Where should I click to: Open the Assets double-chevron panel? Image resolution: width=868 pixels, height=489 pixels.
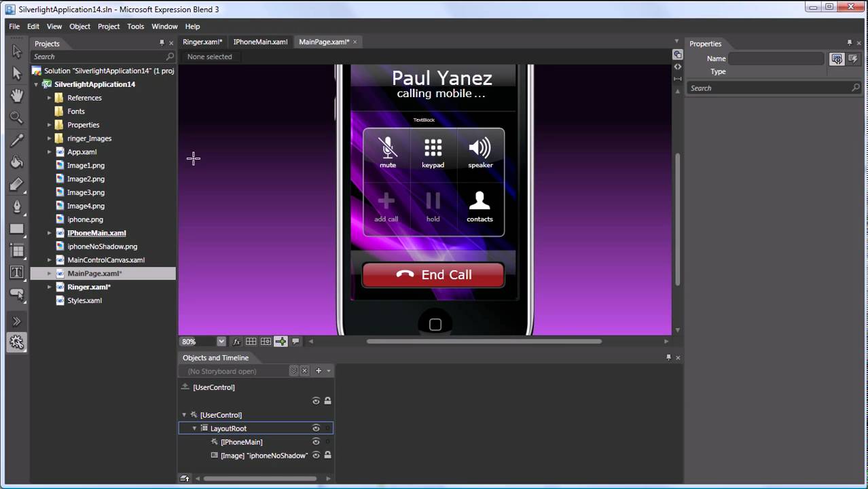point(17,321)
